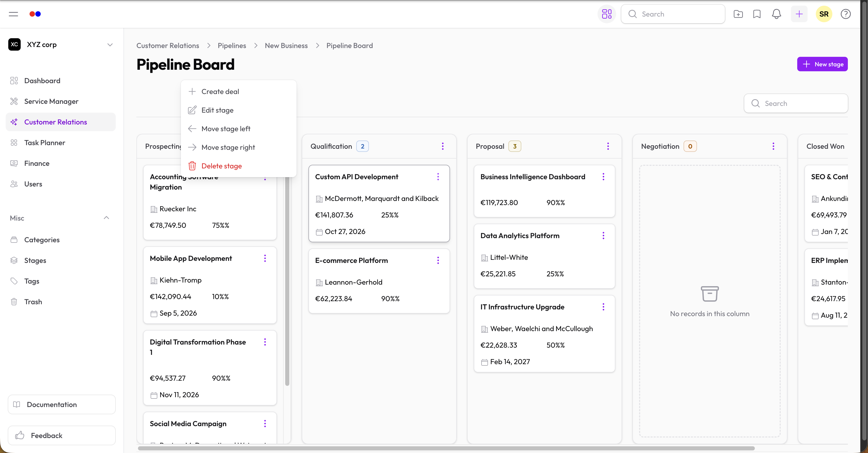Click the trash icon beside Delete stage
The image size is (868, 453).
coord(192,166)
